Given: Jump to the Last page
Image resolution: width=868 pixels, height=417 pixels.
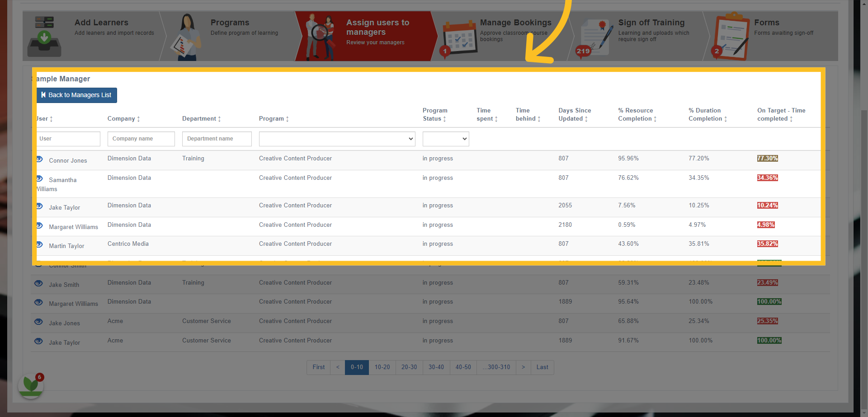Looking at the screenshot, I should pos(542,367).
